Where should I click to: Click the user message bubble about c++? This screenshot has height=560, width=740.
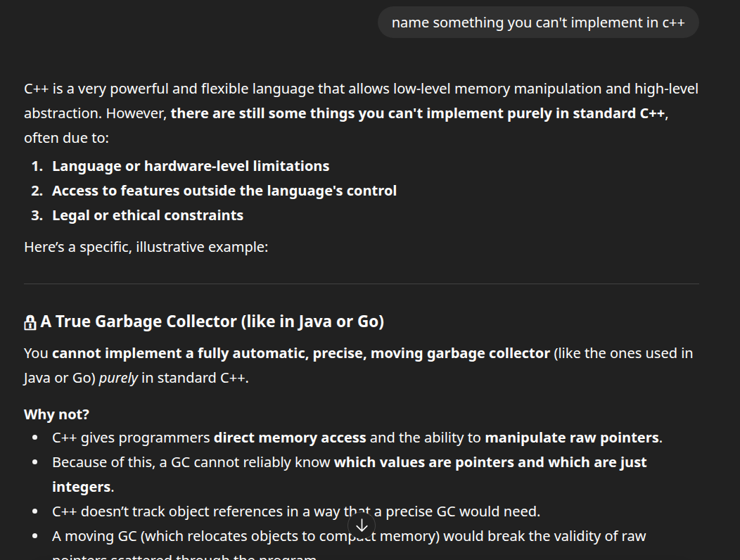tap(537, 23)
